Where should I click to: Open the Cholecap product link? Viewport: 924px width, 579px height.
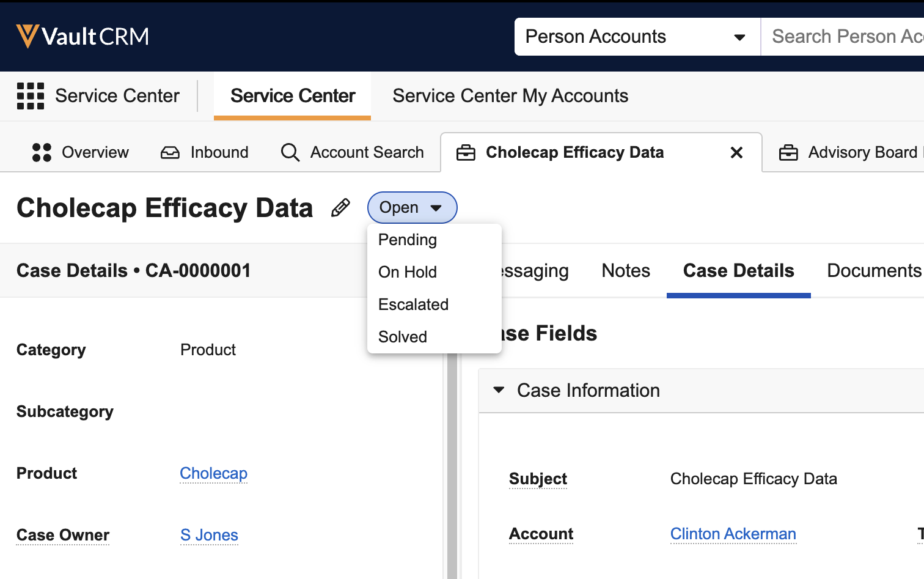tap(213, 473)
